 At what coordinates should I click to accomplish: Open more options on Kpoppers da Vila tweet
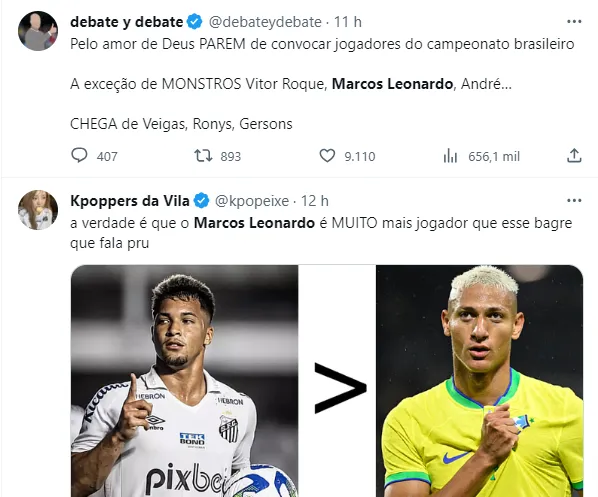574,201
